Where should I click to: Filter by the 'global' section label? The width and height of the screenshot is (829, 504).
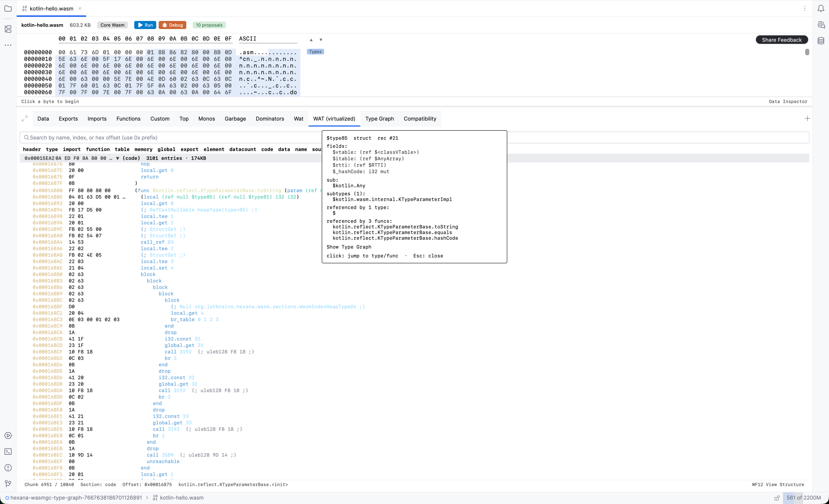click(167, 149)
